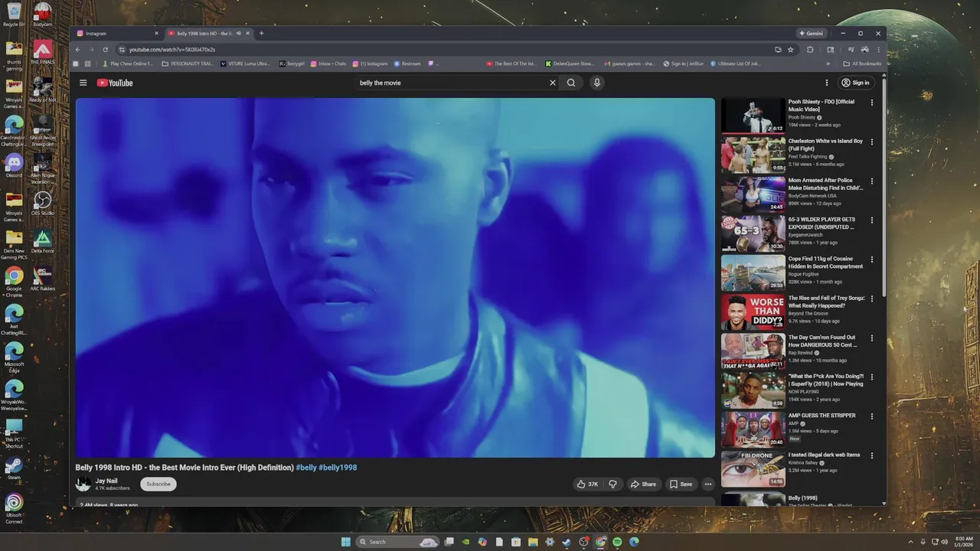
Task: Open The Day Cam'ron Found Out video
Action: (x=753, y=351)
